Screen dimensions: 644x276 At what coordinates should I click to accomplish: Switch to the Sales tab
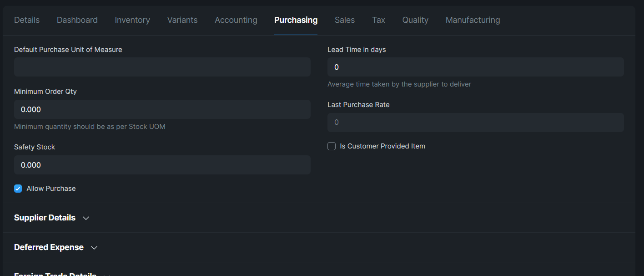click(x=345, y=20)
